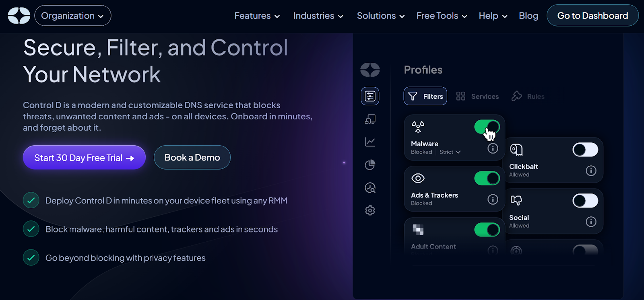Click Start 30 Day Free Trial button
Image resolution: width=644 pixels, height=300 pixels.
tap(84, 158)
